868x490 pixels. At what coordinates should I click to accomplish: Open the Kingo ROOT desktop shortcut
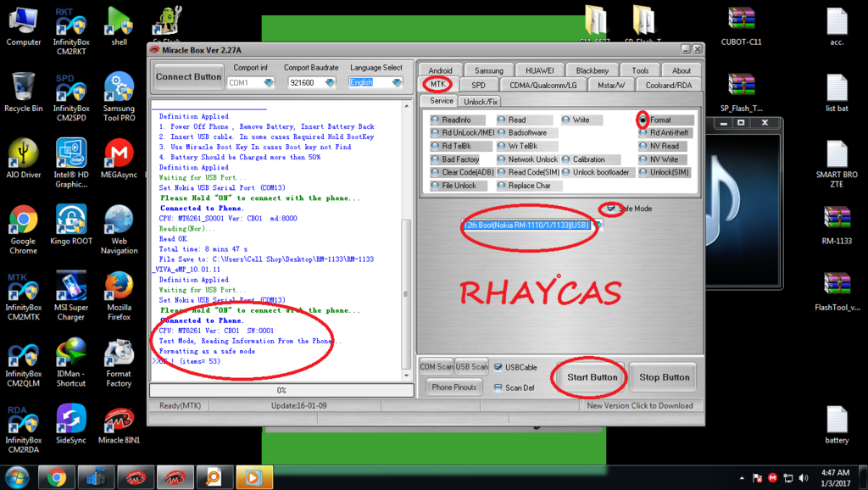click(71, 223)
